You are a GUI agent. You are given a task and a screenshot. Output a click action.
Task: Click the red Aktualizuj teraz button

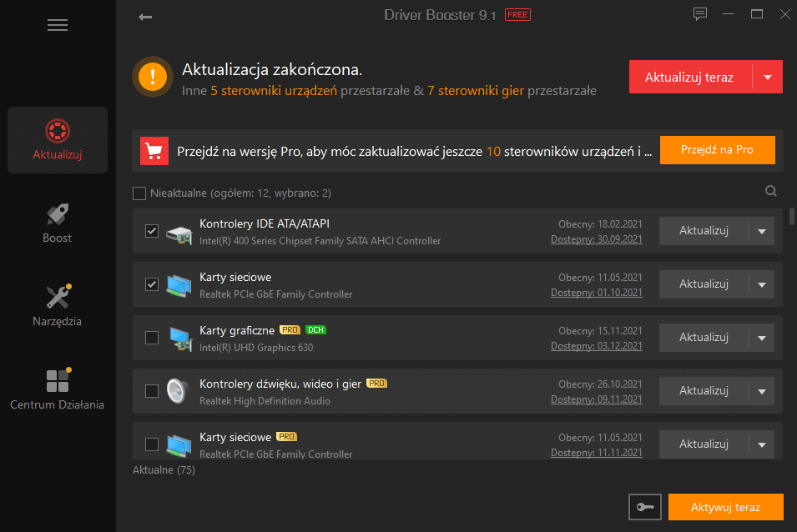coord(690,78)
